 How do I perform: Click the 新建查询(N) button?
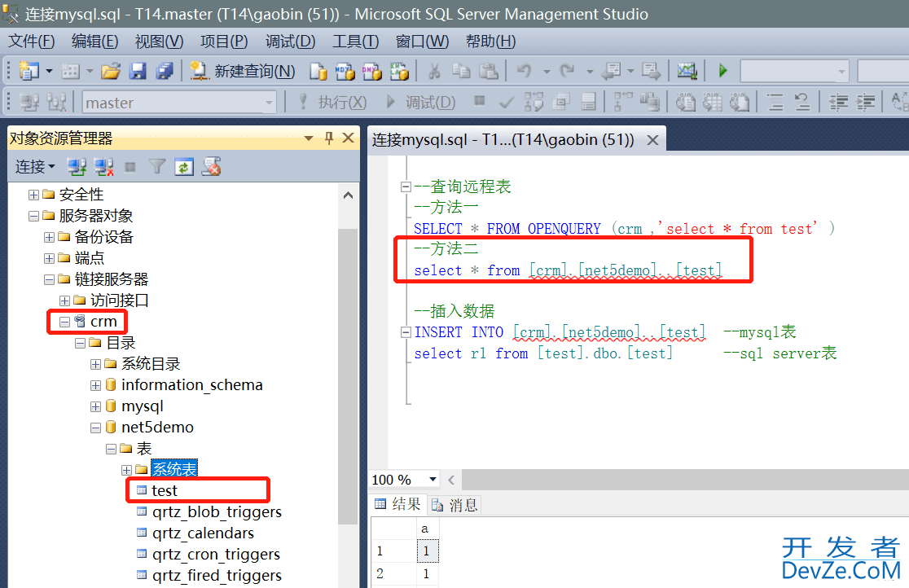243,72
